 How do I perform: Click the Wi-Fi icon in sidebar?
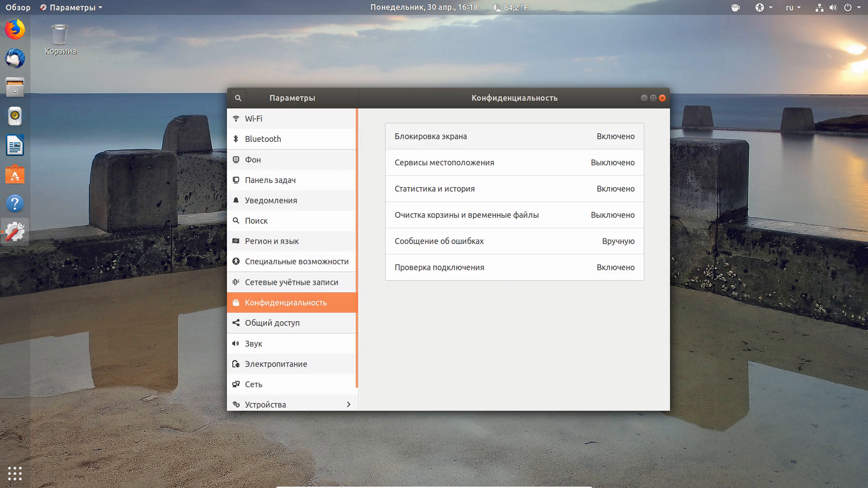[x=236, y=119]
